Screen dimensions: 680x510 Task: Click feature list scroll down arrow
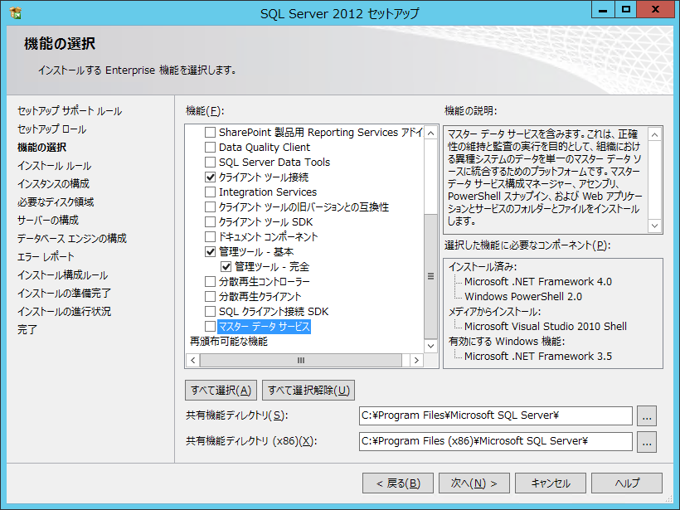pos(431,346)
